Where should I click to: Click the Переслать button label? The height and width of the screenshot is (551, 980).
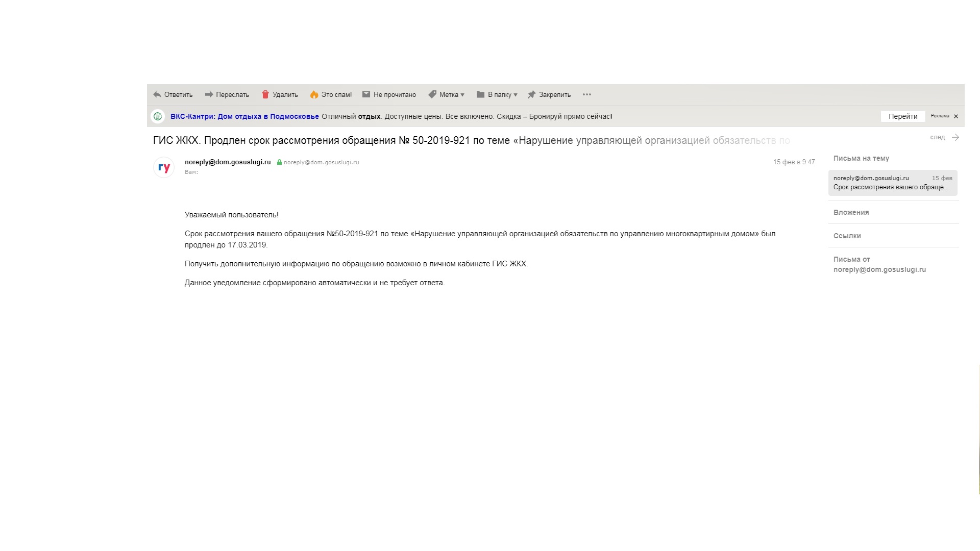pos(232,94)
